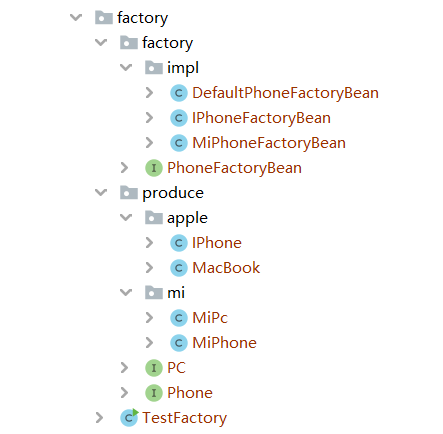Viewport: 443px width, 434px height.
Task: Collapse the apple package chevron
Action: tap(126, 218)
